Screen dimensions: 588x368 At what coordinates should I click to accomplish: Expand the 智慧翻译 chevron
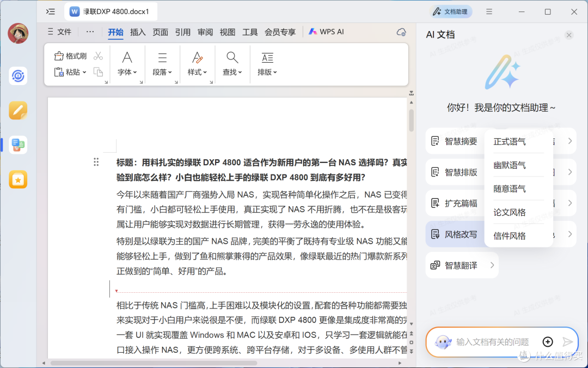tap(492, 265)
